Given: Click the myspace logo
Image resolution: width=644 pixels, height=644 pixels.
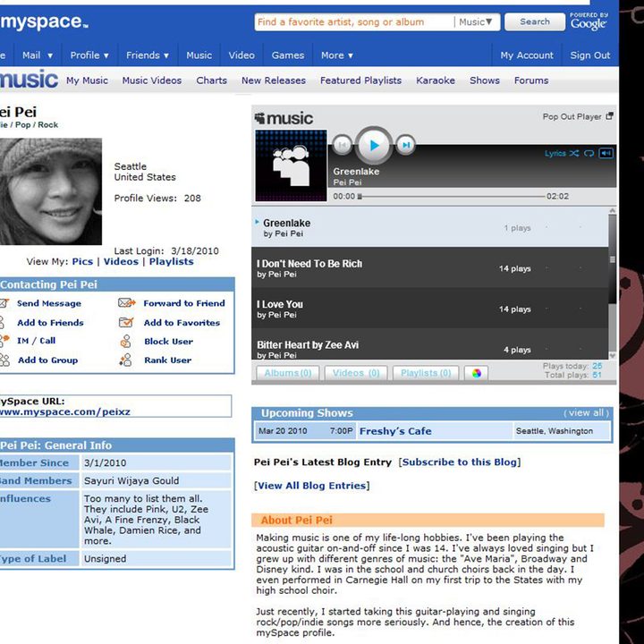Looking at the screenshot, I should 43,21.
